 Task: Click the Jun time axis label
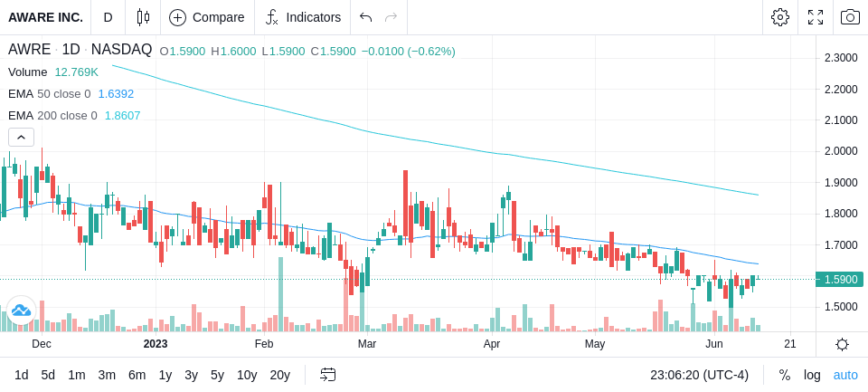point(714,344)
